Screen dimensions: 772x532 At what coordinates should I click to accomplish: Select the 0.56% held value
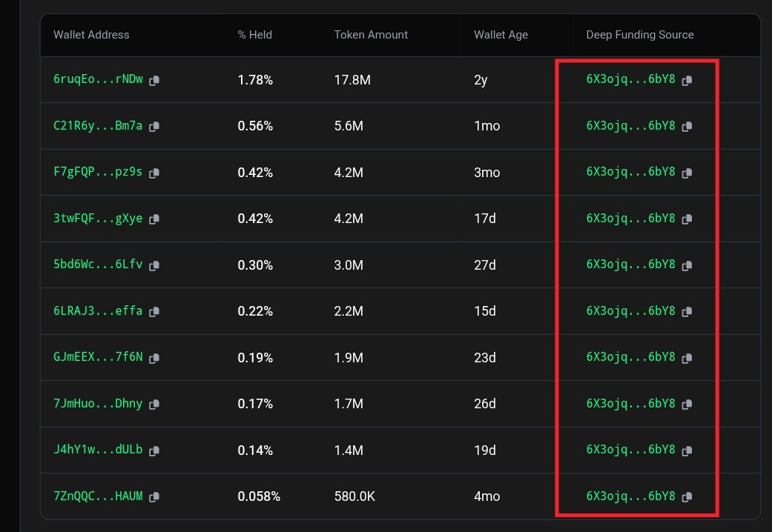point(255,126)
